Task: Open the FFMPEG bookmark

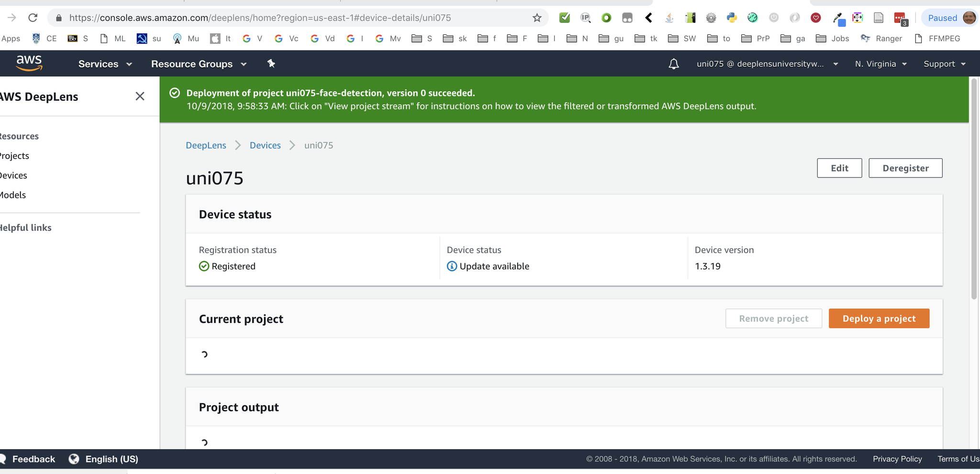Action: tap(937, 38)
